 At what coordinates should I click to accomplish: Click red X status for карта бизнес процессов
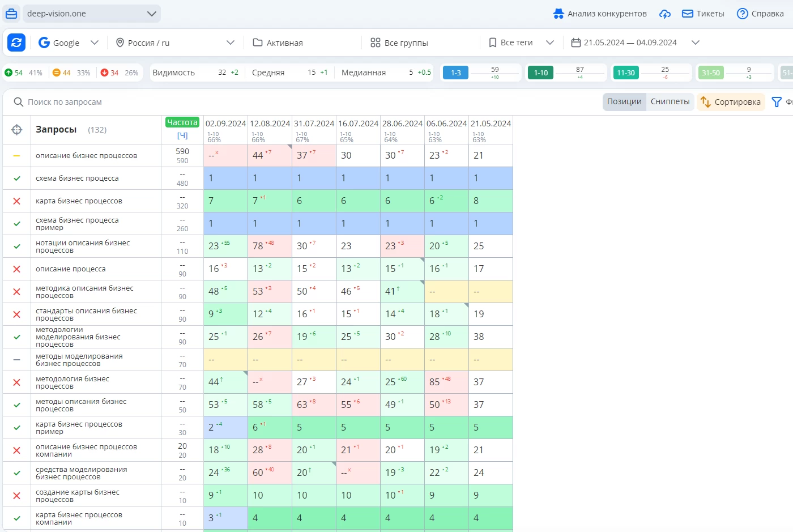pos(17,201)
